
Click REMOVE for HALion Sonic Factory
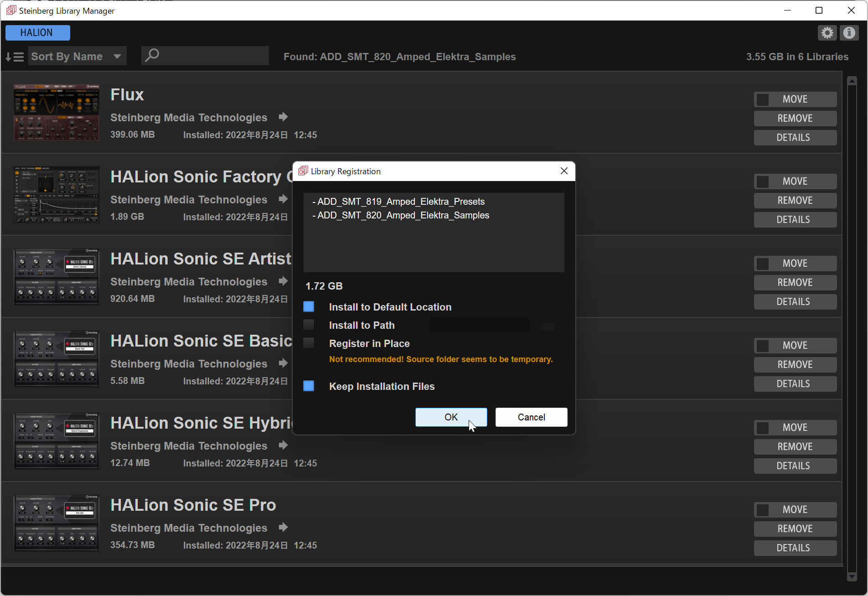(x=795, y=201)
